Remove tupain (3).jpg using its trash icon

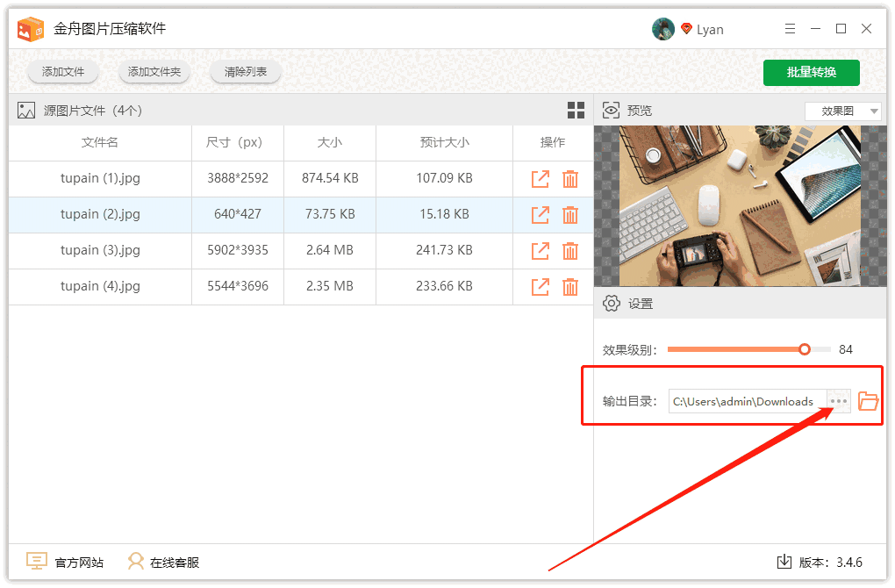tap(571, 250)
